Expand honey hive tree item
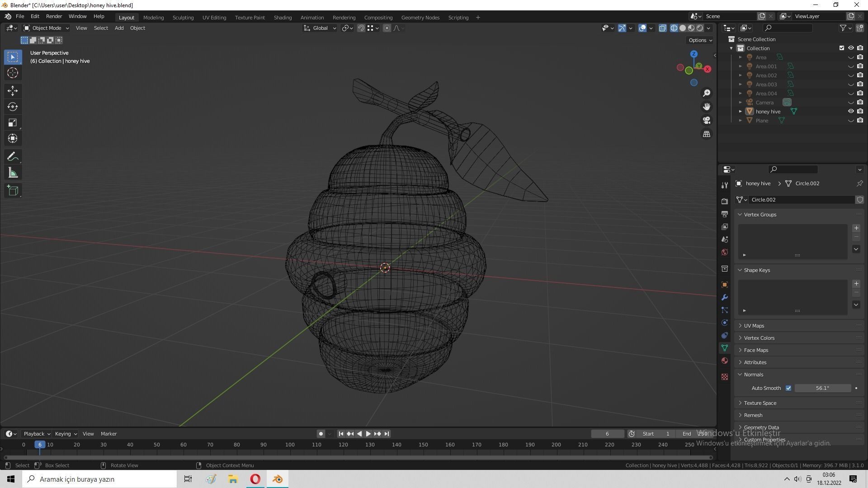868x488 pixels. point(740,112)
